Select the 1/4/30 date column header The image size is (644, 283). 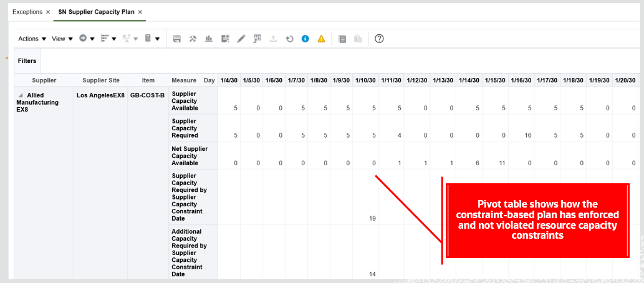tap(229, 80)
